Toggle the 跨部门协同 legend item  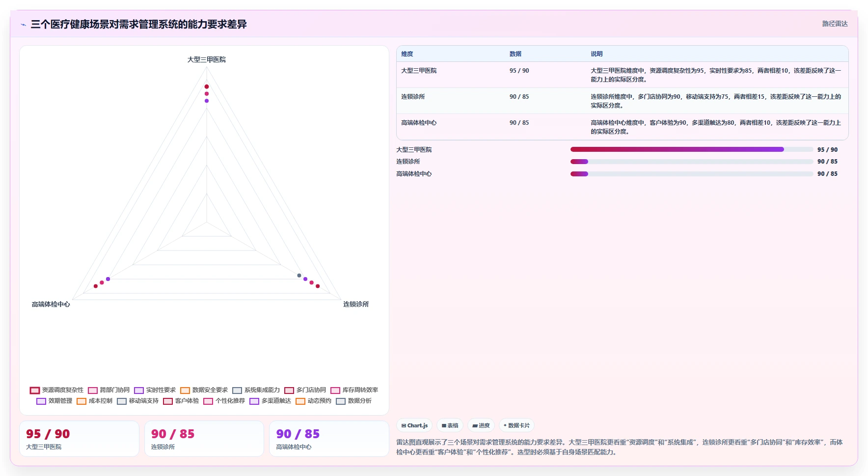[x=108, y=390]
